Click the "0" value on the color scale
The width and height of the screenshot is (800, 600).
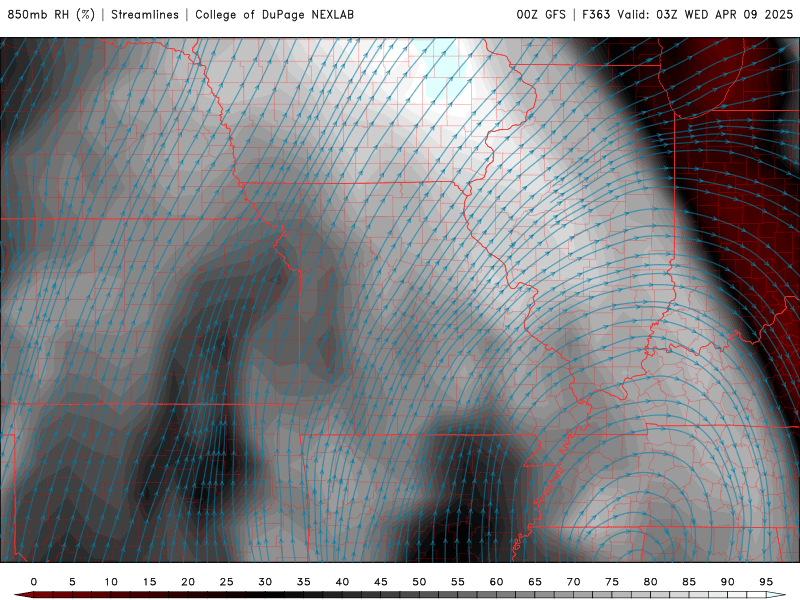click(34, 582)
